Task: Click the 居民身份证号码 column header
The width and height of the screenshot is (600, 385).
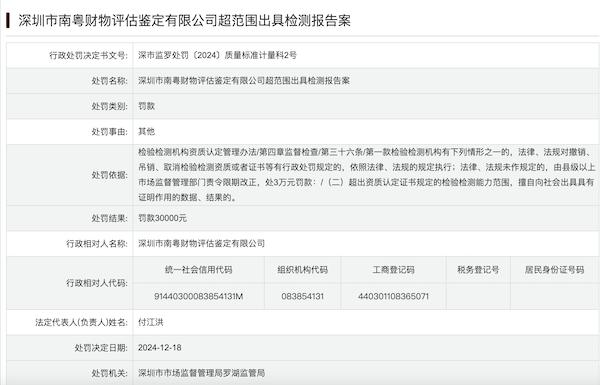Action: tap(554, 270)
